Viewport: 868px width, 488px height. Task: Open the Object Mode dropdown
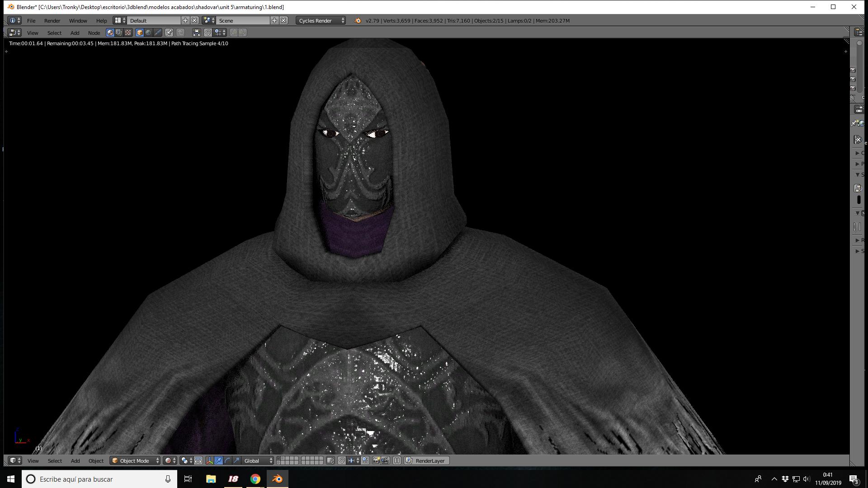pyautogui.click(x=135, y=460)
